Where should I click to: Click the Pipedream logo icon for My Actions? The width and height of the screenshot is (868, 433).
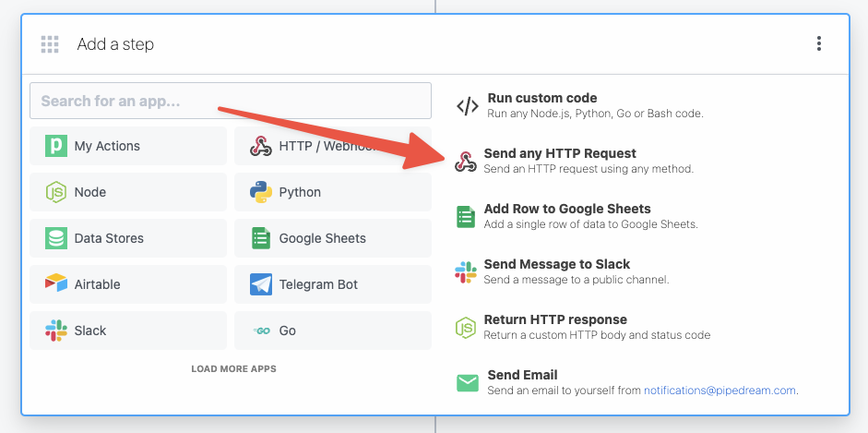coord(56,146)
